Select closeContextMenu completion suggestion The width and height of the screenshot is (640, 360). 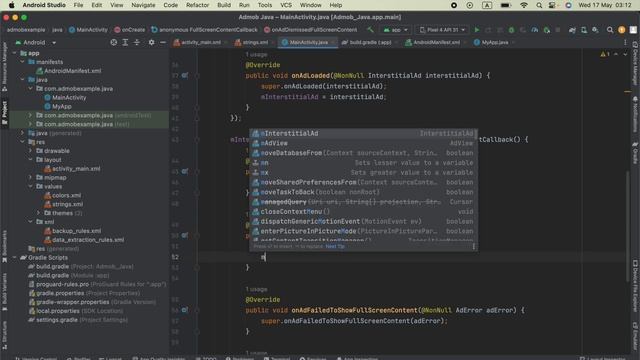tap(363, 212)
